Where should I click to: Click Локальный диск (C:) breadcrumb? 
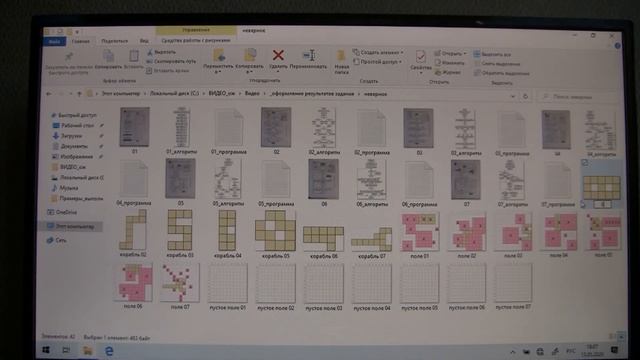pos(174,93)
